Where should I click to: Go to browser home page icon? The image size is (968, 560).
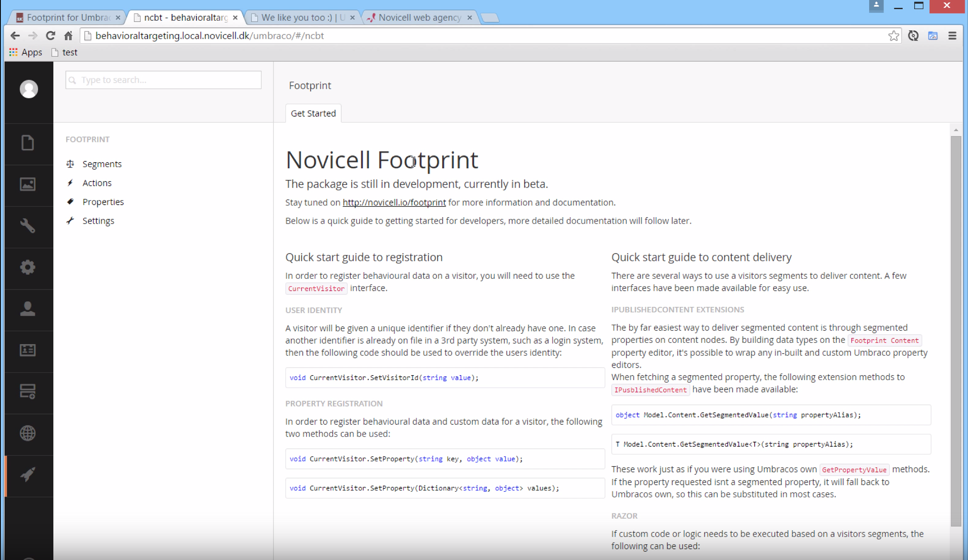(x=68, y=36)
